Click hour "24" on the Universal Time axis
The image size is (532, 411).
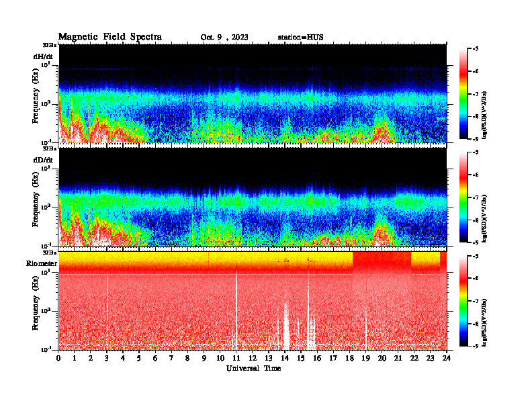click(447, 358)
